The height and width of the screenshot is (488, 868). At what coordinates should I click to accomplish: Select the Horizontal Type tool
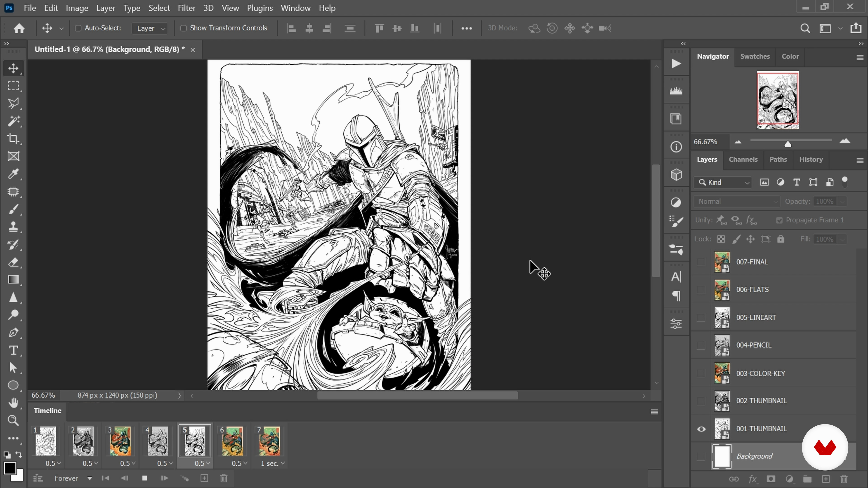tap(14, 350)
